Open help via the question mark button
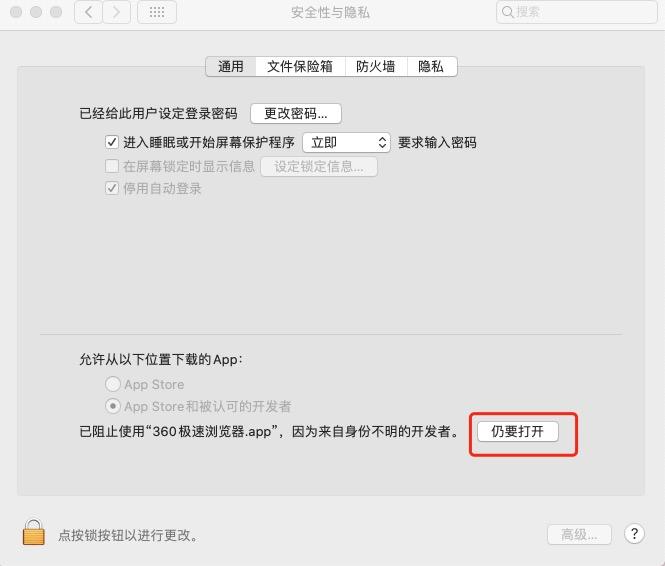Image resolution: width=665 pixels, height=566 pixels. tap(634, 534)
